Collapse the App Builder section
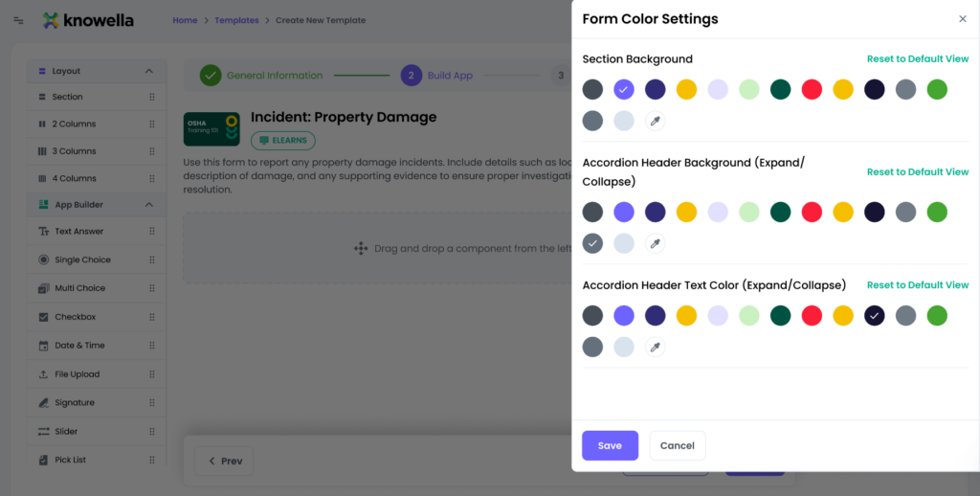 click(x=148, y=205)
